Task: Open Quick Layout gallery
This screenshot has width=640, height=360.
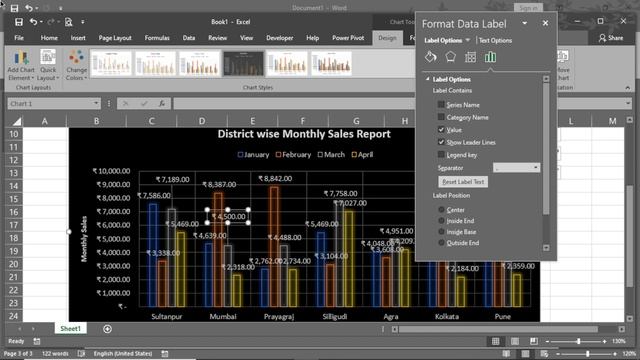Action: click(48, 66)
